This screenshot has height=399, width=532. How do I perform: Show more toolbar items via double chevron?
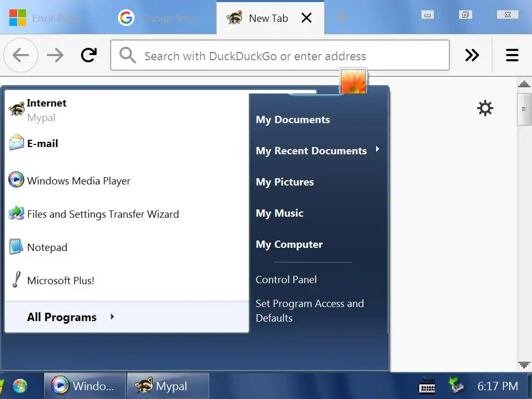pyautogui.click(x=472, y=55)
